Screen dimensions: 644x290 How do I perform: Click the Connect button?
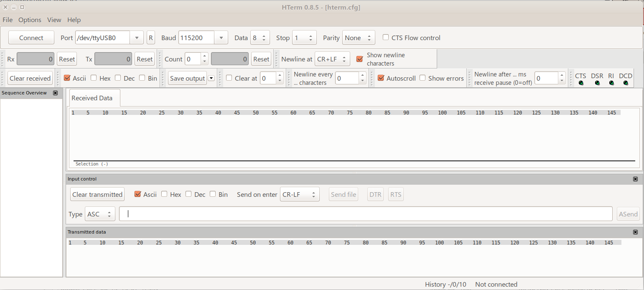31,38
